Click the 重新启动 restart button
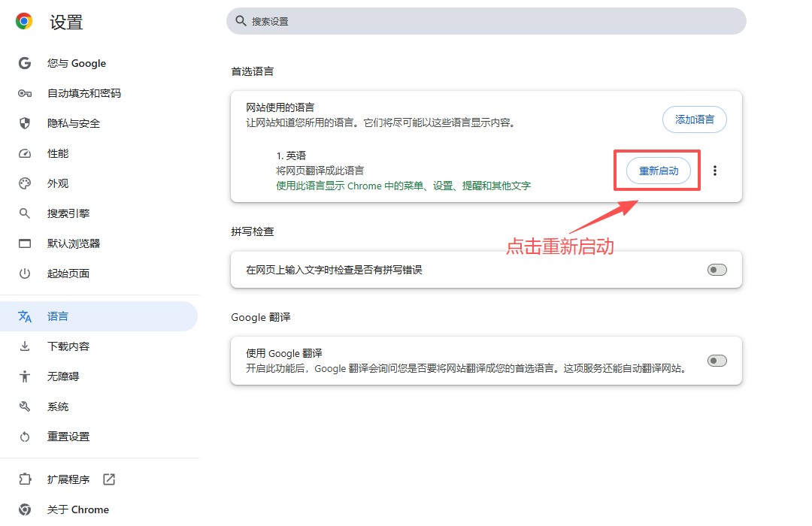The image size is (812, 526). (x=658, y=171)
